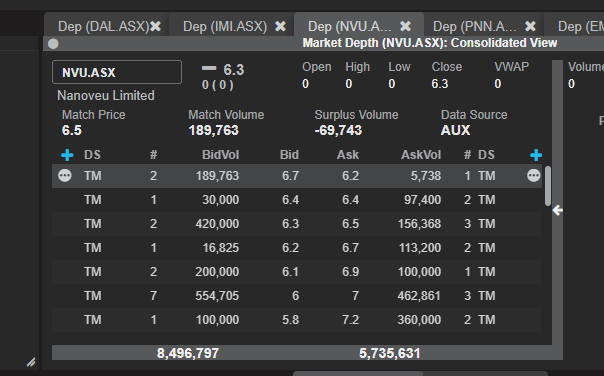Click the white left arrow on panel divider

[557, 210]
